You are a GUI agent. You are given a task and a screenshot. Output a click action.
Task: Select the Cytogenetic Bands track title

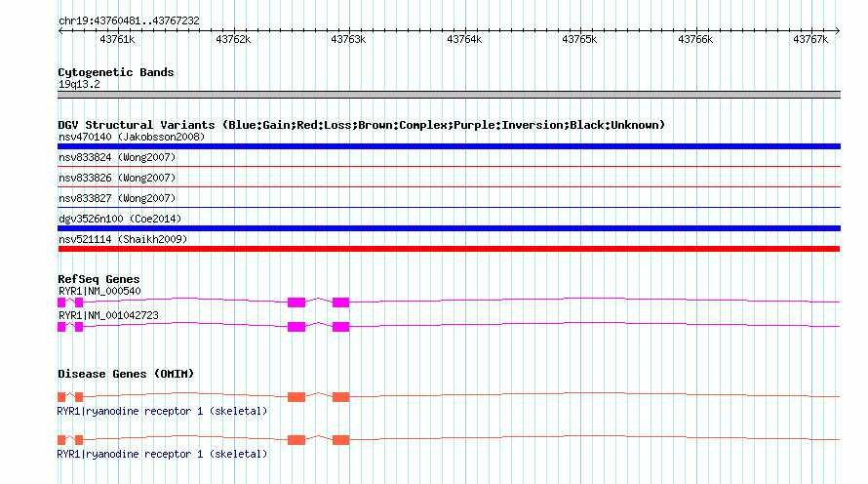point(116,72)
